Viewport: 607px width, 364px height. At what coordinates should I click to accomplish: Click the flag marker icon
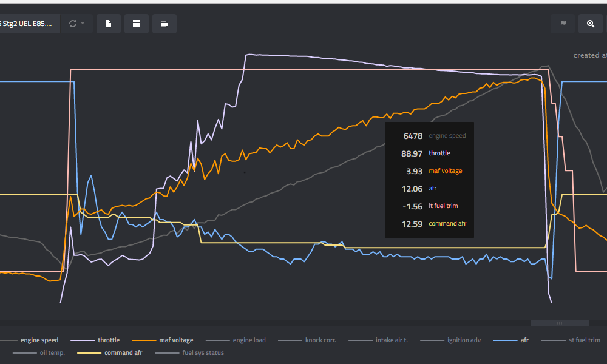tap(563, 24)
